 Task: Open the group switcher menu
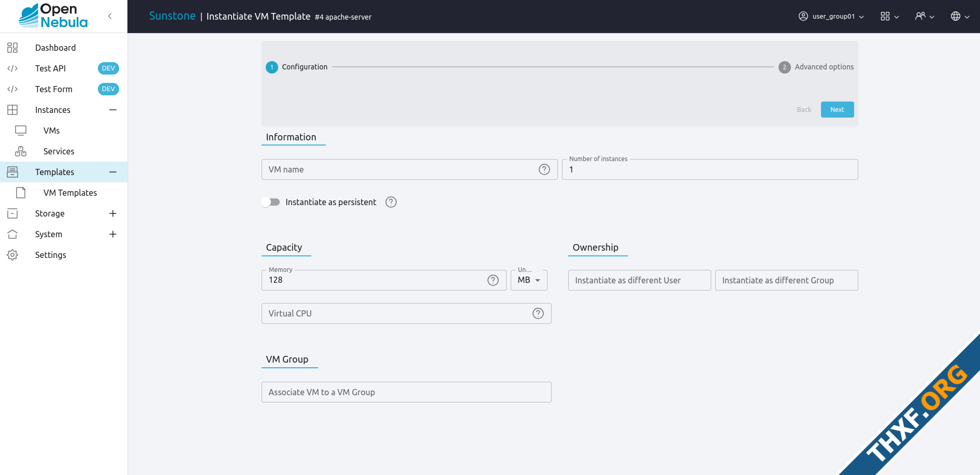925,16
